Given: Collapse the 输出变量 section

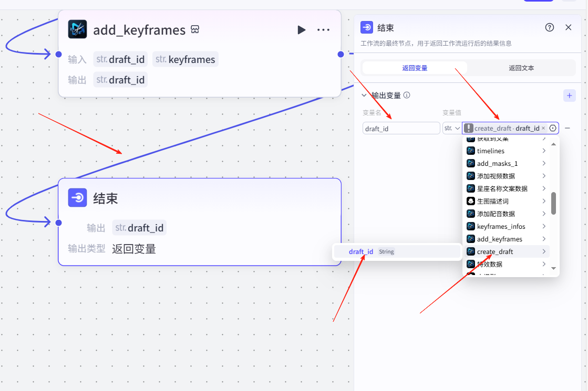Looking at the screenshot, I should [364, 96].
